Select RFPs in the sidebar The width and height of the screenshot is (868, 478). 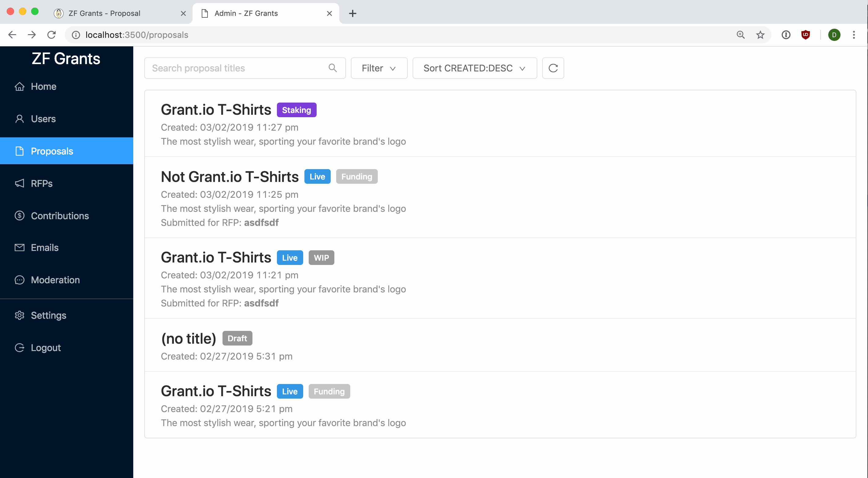tap(42, 183)
